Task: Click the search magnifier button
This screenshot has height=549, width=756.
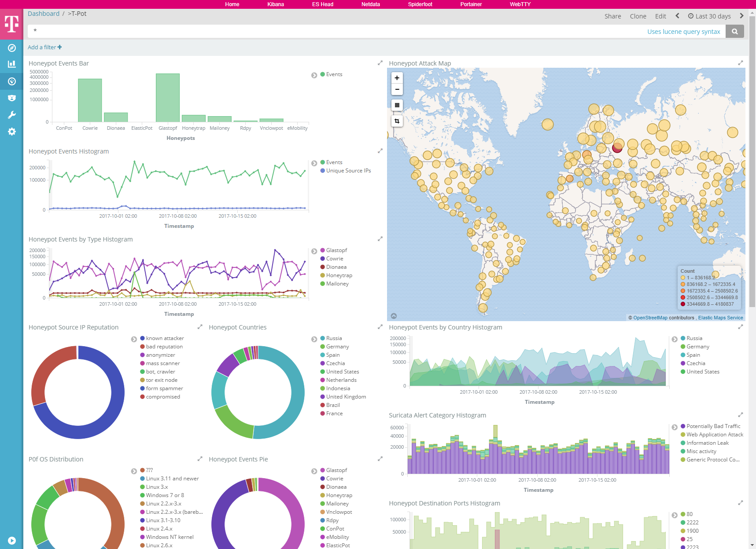Action: (x=734, y=31)
